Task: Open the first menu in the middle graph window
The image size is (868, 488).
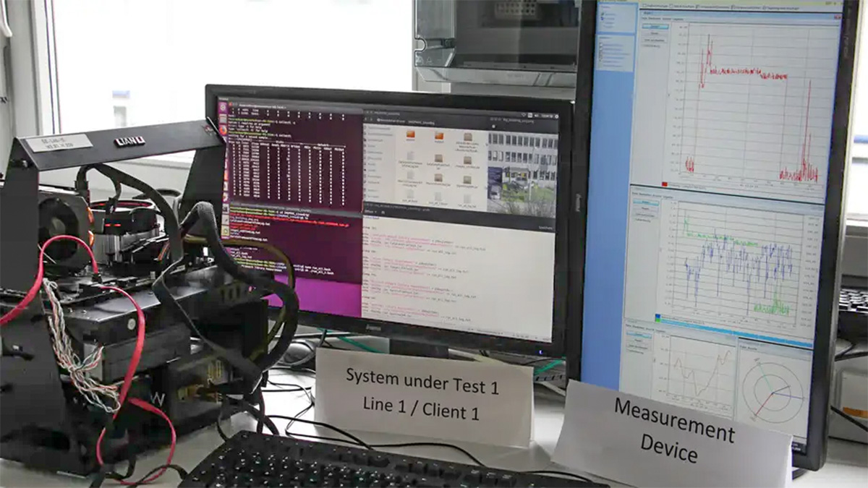Action: pyautogui.click(x=637, y=194)
